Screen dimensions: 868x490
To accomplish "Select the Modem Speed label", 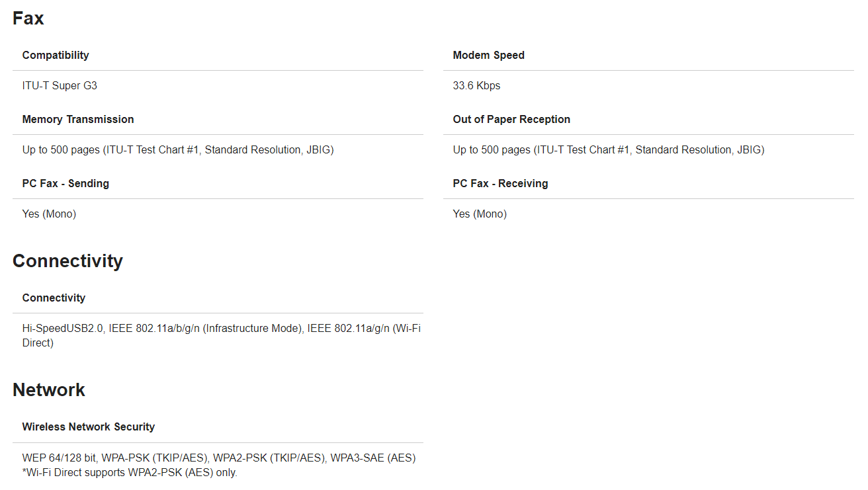I will tap(488, 56).
